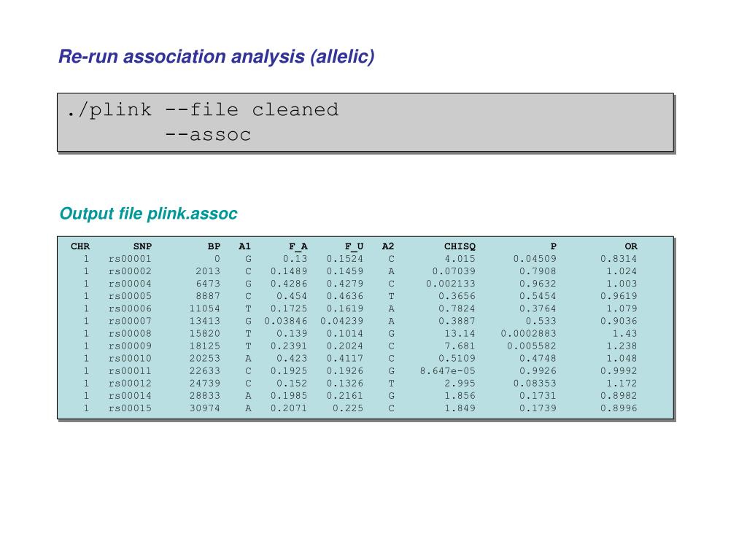Screen dimensions: 747x560
Task: Select SNP cell rs00015
Action: pyautogui.click(x=130, y=408)
